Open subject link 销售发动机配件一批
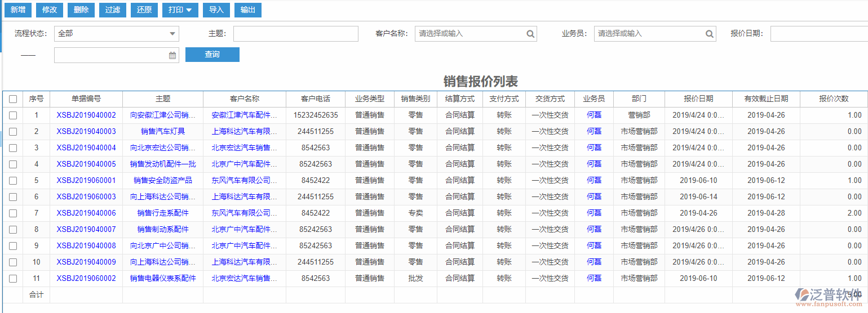This screenshot has height=313, width=868. click(163, 164)
